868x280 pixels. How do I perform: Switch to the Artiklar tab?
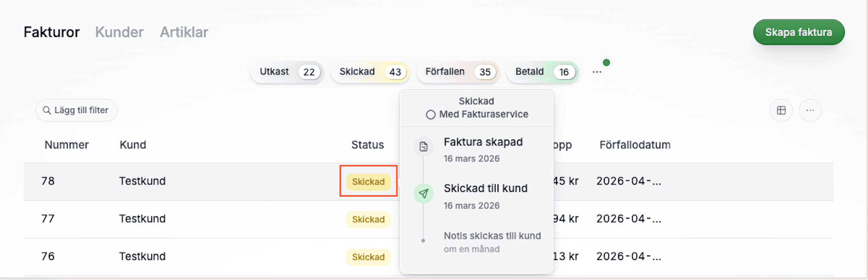click(184, 32)
